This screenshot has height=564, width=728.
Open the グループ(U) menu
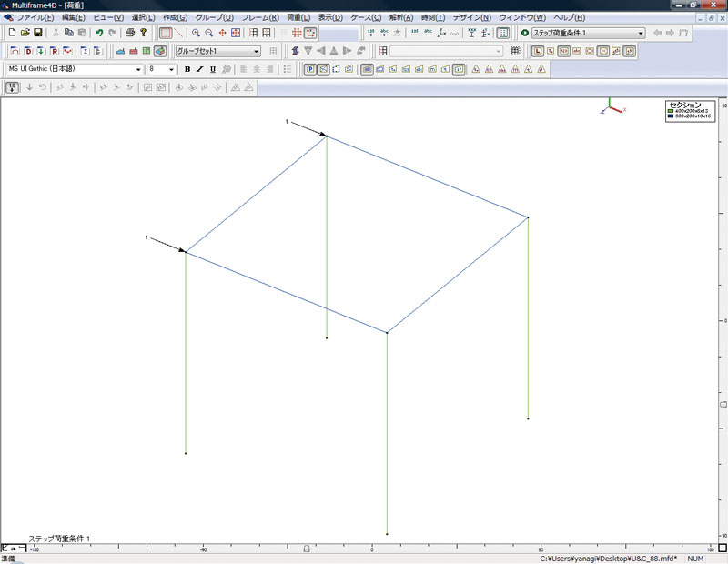pyautogui.click(x=214, y=17)
